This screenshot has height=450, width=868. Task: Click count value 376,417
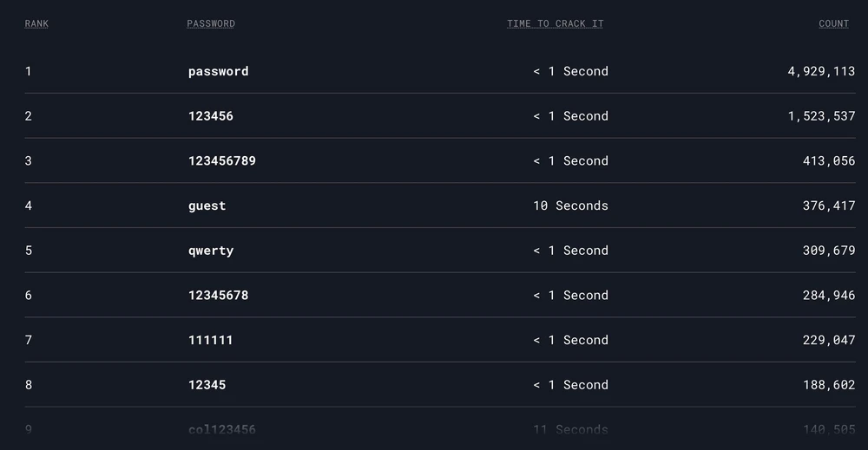point(829,205)
